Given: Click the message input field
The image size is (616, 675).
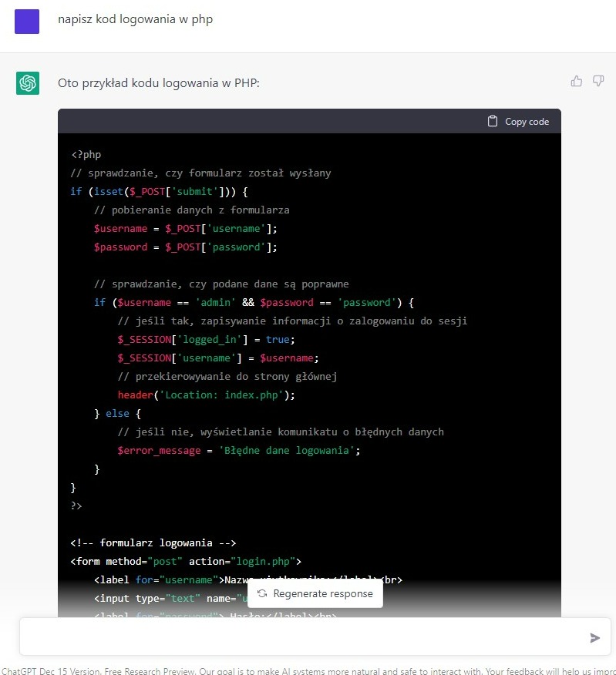Looking at the screenshot, I should click(315, 636).
